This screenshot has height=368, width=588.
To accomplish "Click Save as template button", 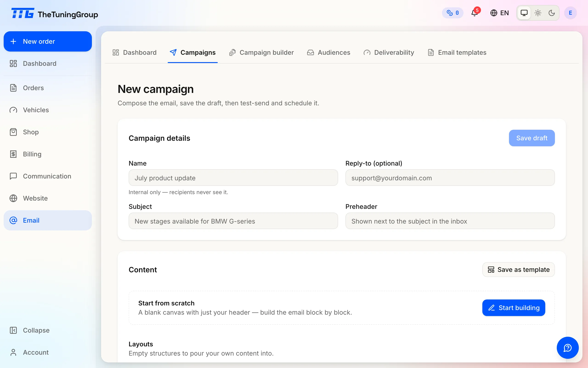I will click(x=518, y=270).
